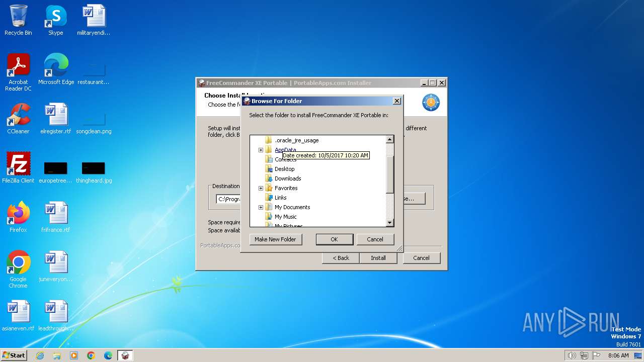The width and height of the screenshot is (644, 362).
Task: Open Chrome from the taskbar
Action: click(x=91, y=355)
